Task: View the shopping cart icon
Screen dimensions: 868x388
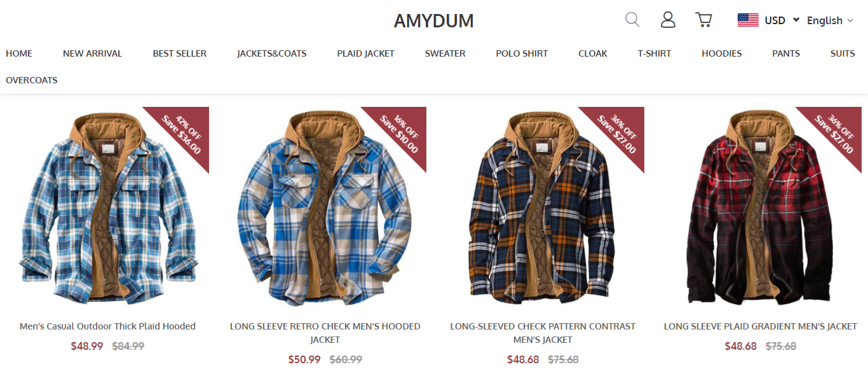Action: click(703, 20)
